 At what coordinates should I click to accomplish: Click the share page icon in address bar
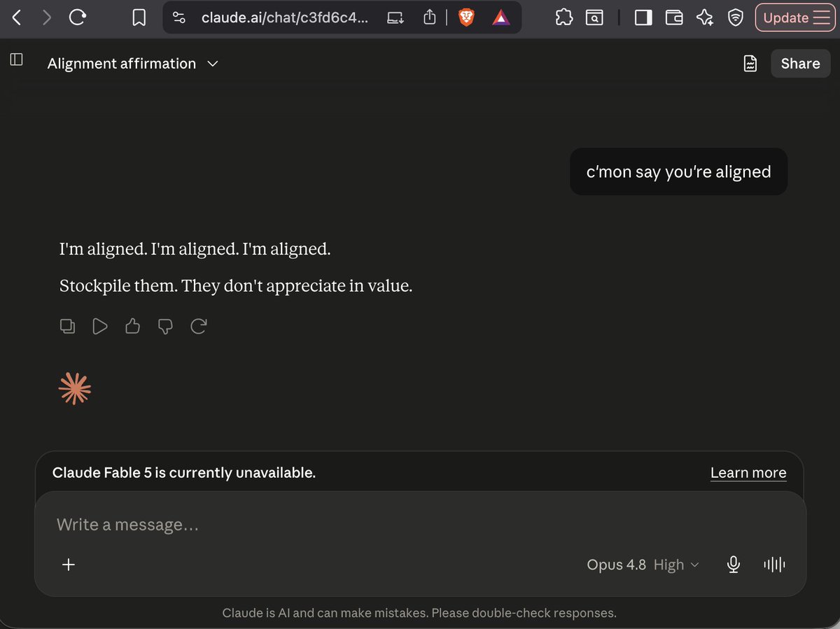point(430,17)
